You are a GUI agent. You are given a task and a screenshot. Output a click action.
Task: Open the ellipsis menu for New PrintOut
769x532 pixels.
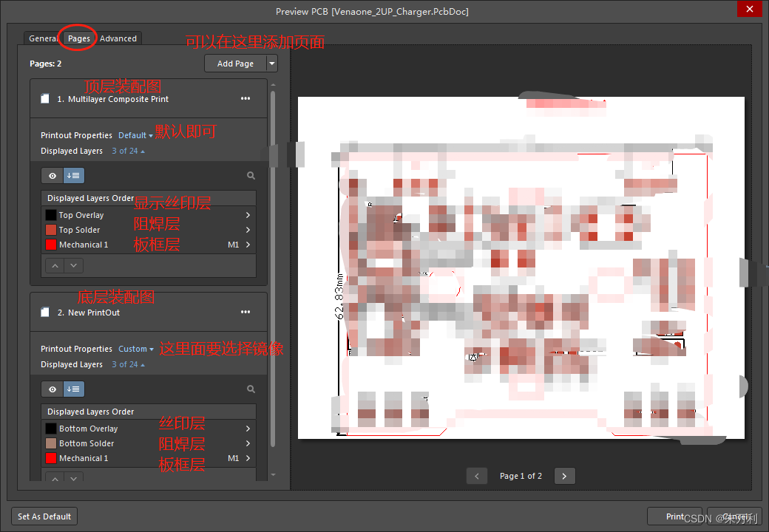[x=245, y=313]
